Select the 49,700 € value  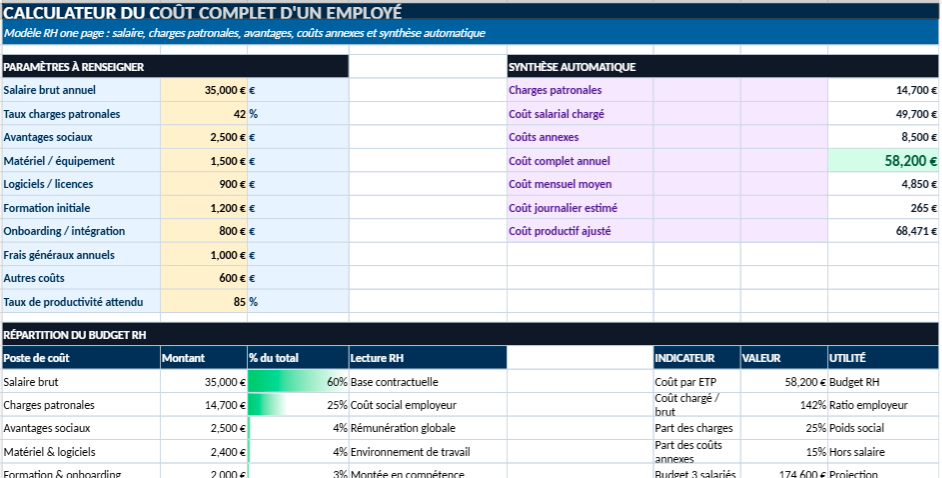[x=883, y=114]
